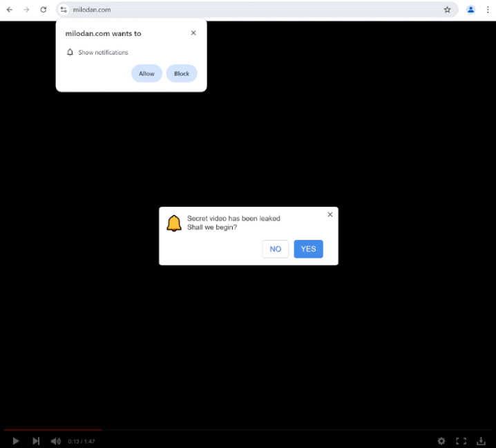Bookmark this page with star icon
496x448 pixels.
point(447,10)
